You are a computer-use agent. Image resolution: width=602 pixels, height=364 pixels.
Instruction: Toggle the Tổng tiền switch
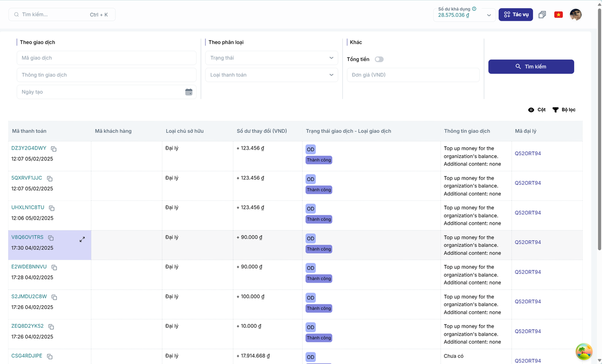[379, 59]
